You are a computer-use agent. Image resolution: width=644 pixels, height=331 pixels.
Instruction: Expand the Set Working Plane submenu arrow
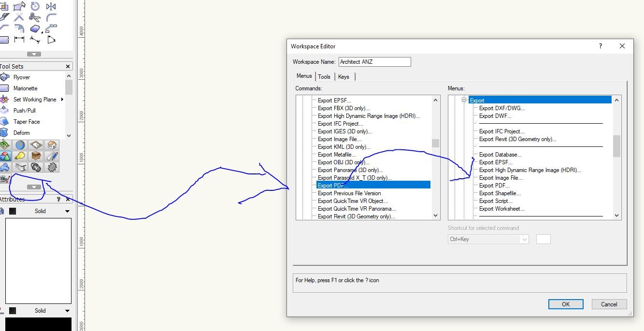tap(62, 100)
